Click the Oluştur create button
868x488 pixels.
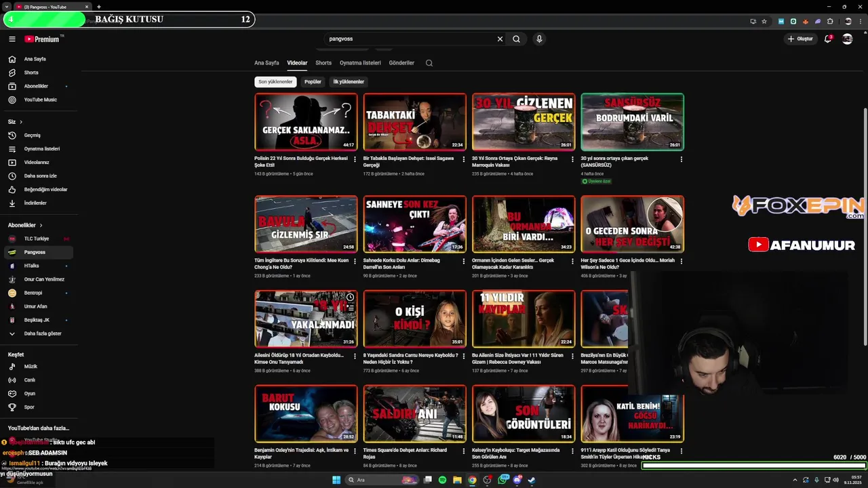800,39
